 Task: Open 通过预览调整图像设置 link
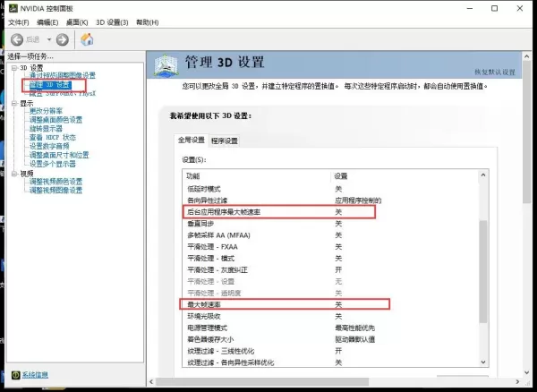click(63, 75)
